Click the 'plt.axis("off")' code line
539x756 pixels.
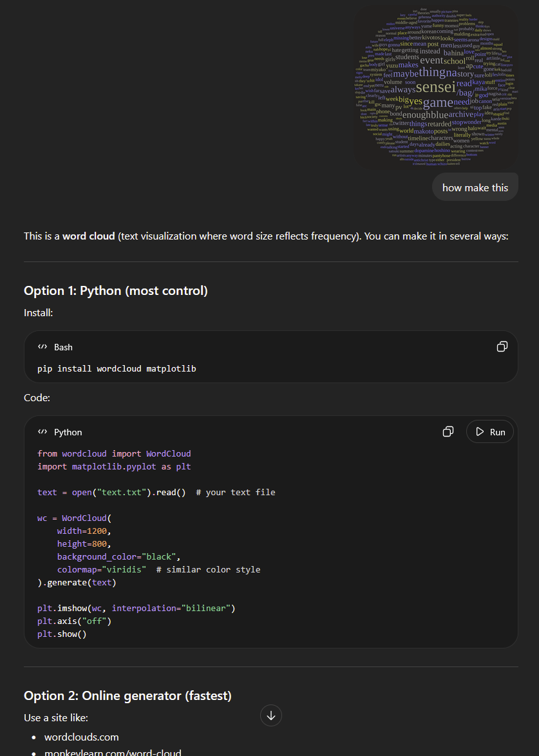point(74,621)
